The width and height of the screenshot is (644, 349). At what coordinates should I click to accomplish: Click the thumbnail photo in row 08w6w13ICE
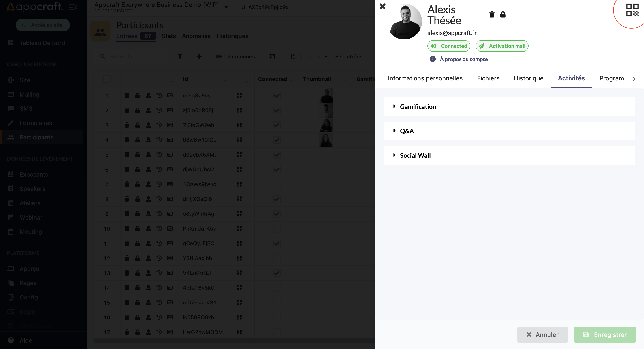click(326, 140)
